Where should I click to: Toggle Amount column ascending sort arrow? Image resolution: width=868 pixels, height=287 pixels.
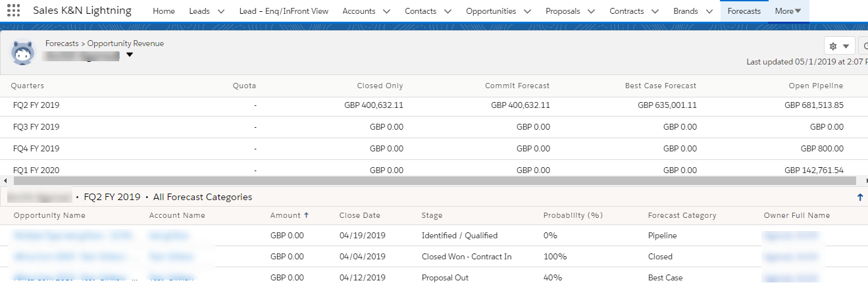[x=306, y=215]
